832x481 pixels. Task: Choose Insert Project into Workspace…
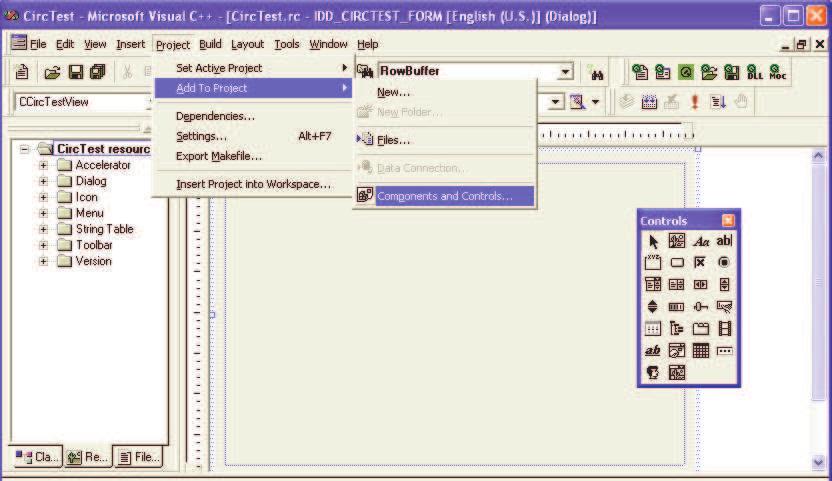253,184
